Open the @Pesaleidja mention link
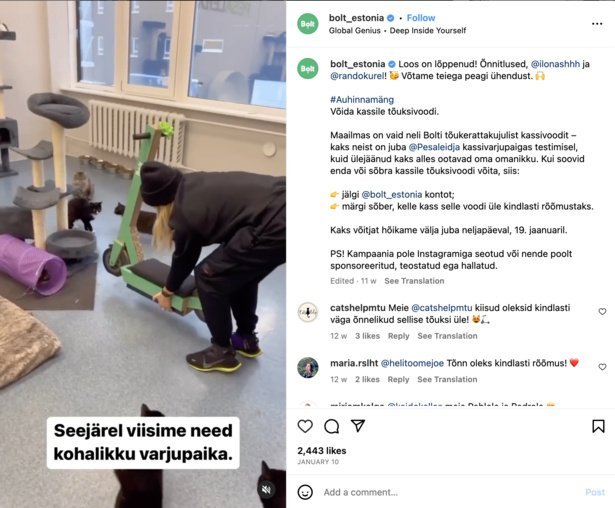The width and height of the screenshot is (615, 508). tap(434, 147)
